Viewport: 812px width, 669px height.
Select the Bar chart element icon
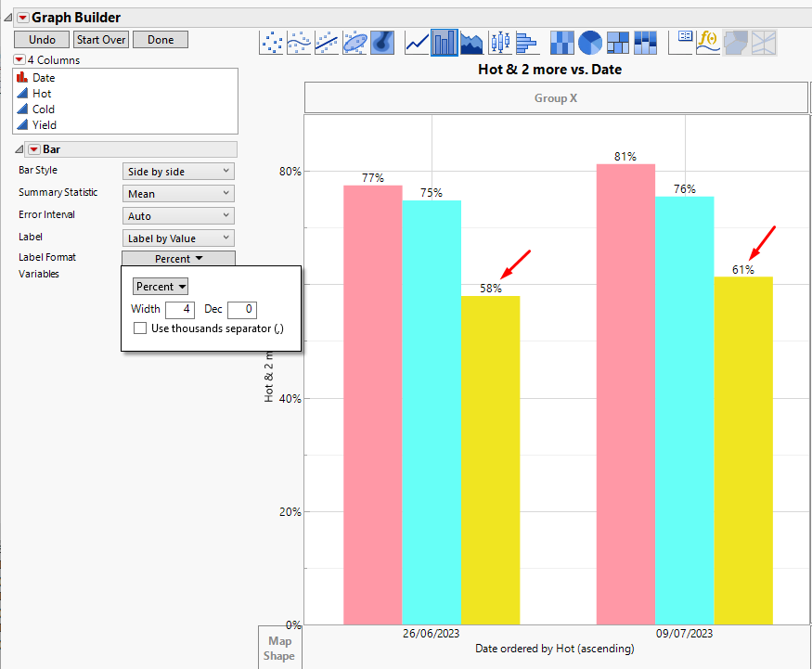click(x=445, y=43)
